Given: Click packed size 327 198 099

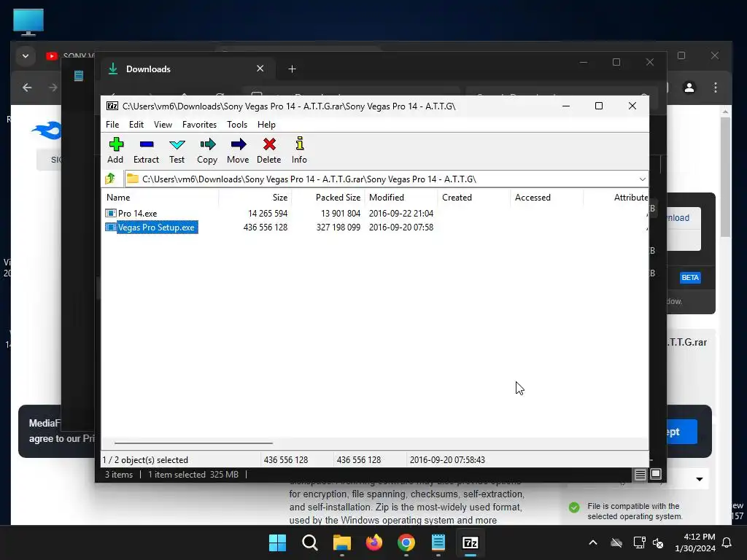Looking at the screenshot, I should click(x=338, y=227).
